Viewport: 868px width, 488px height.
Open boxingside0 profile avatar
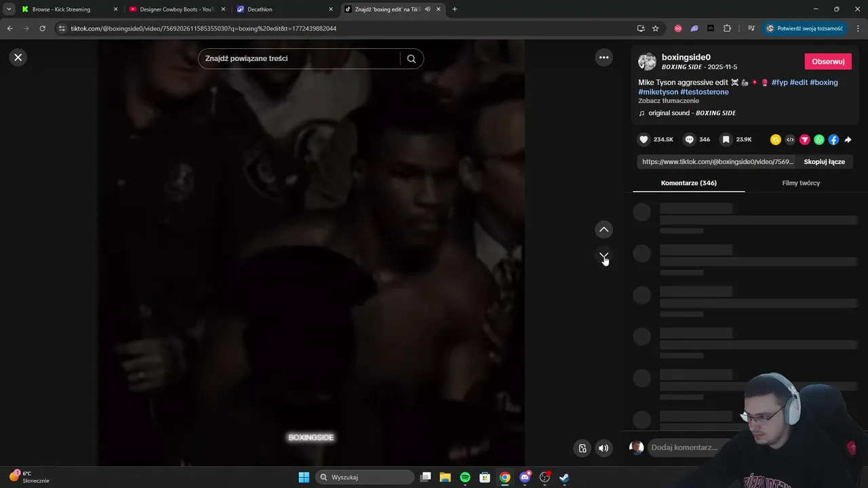tap(647, 62)
